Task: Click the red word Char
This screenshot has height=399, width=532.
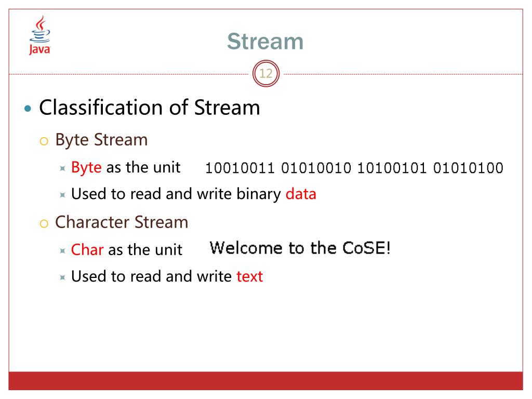Action: click(x=87, y=250)
